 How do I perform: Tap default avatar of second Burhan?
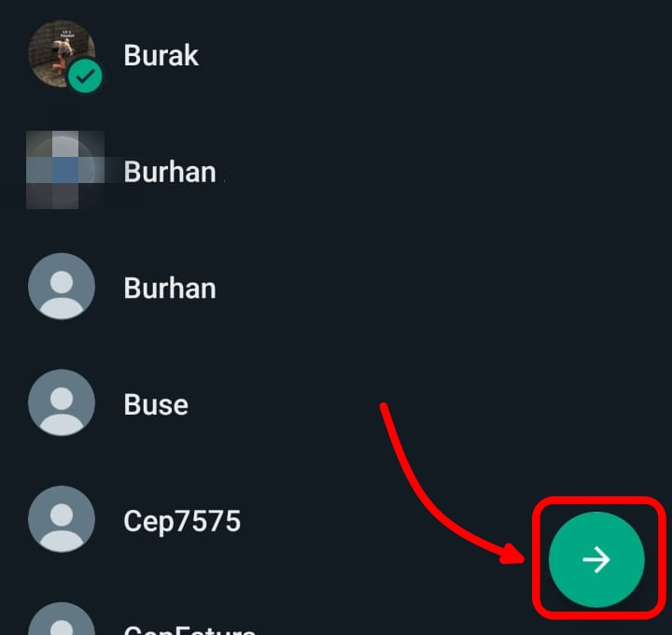coord(62,287)
